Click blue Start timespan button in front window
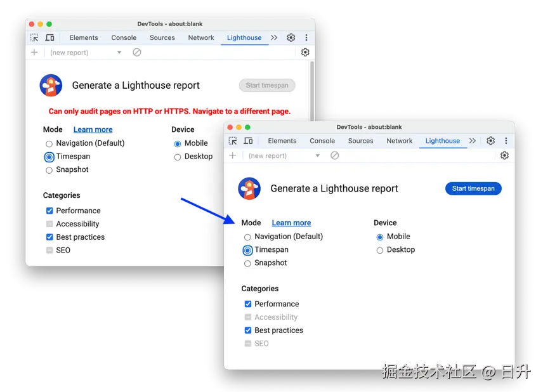Viewport: 543px width, 392px height. point(473,188)
